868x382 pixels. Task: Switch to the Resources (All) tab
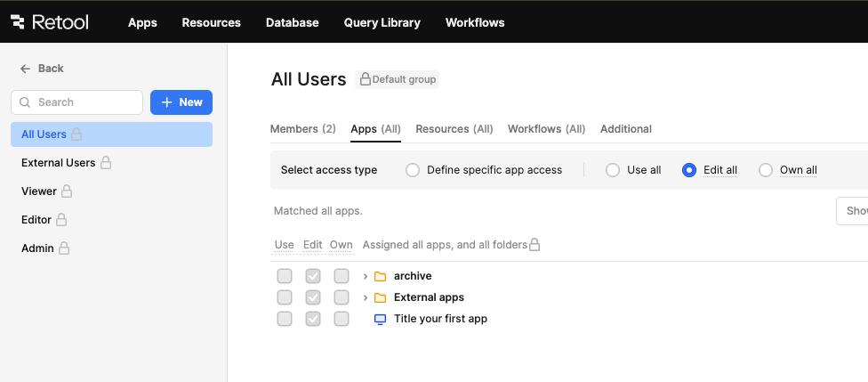point(454,129)
